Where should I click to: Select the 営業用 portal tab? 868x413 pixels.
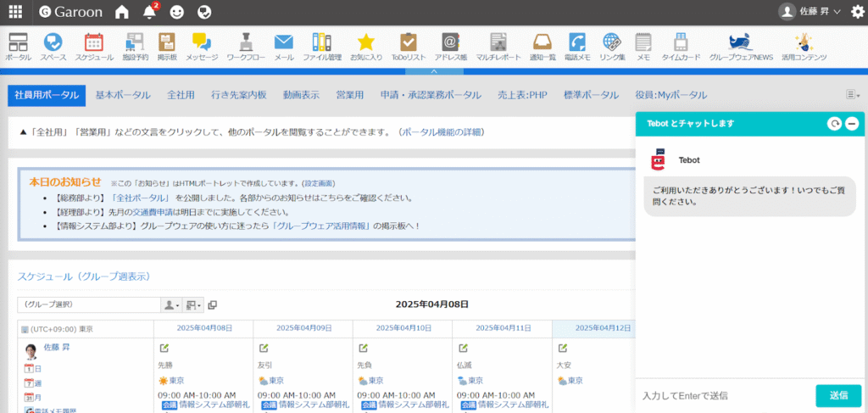pyautogui.click(x=349, y=95)
